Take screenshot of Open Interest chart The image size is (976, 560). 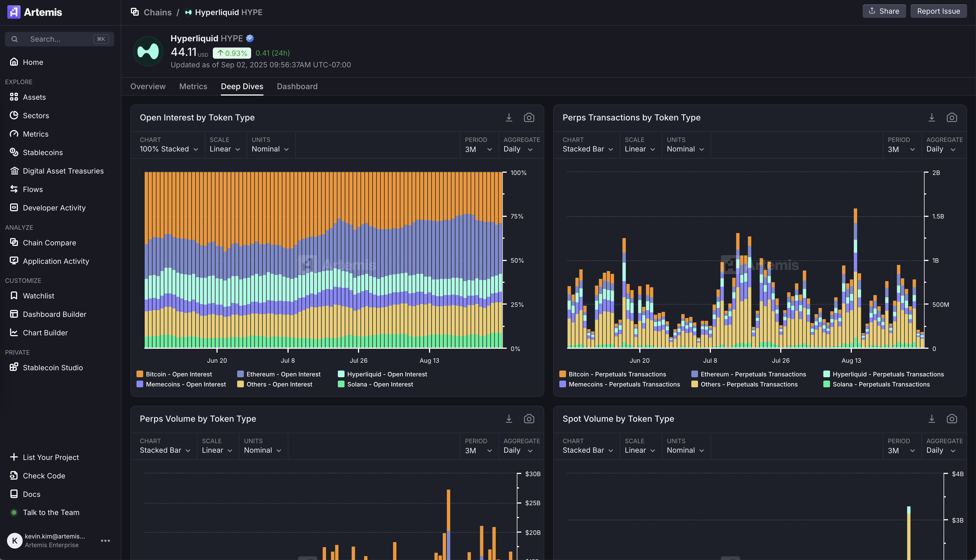529,117
